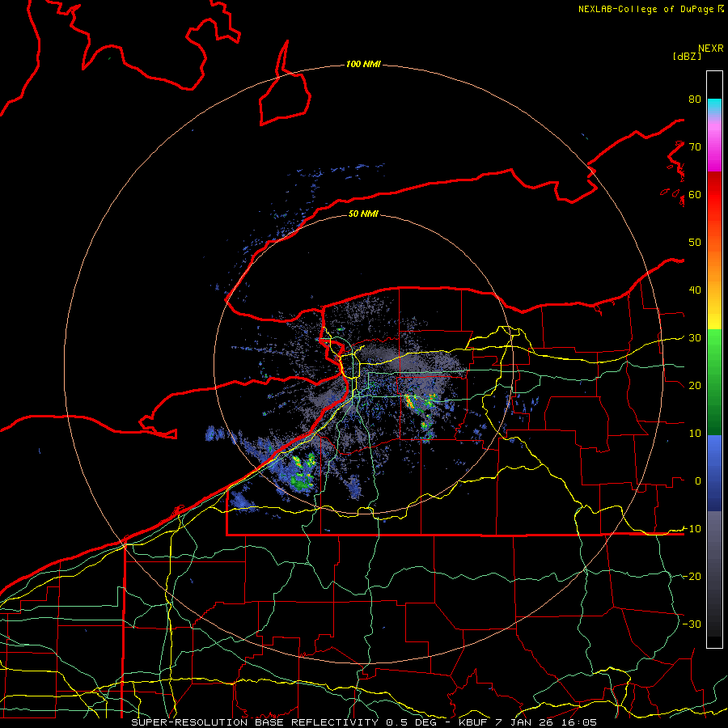Screen dimensions: 728x728
Task: Click the -10 value on the dBZ scale
Action: (x=692, y=529)
